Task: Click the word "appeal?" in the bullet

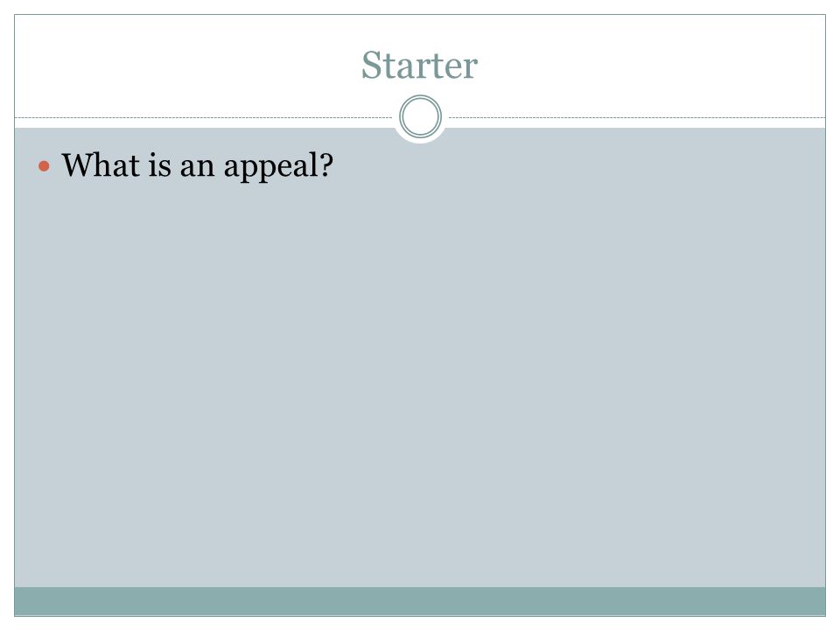Action: click(x=278, y=166)
